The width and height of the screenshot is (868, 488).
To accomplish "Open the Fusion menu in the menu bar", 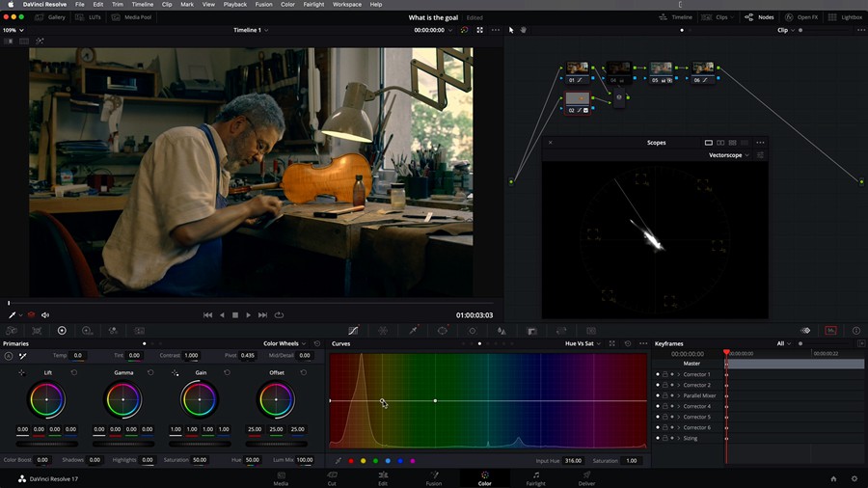I will [263, 5].
